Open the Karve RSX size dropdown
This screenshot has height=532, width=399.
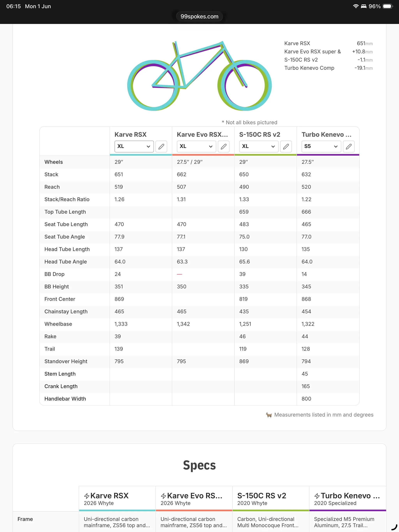[134, 146]
